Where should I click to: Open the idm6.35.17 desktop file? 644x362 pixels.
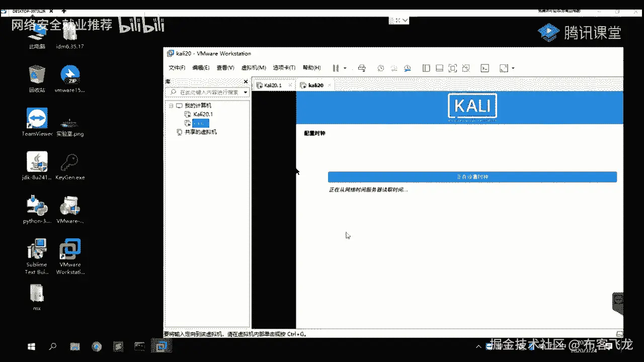69,36
